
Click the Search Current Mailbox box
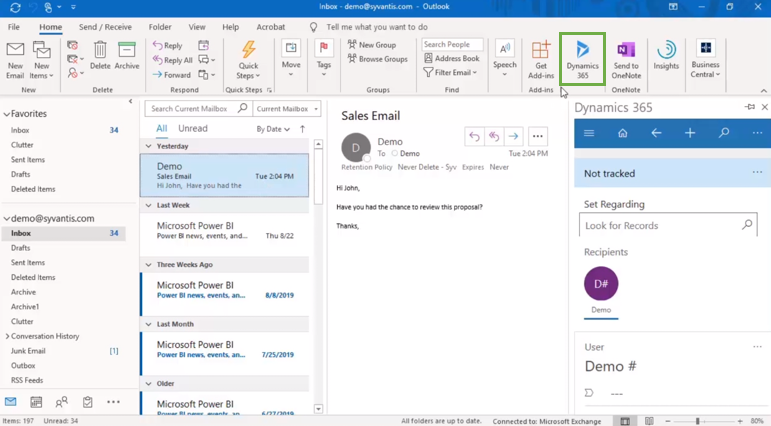pos(198,109)
